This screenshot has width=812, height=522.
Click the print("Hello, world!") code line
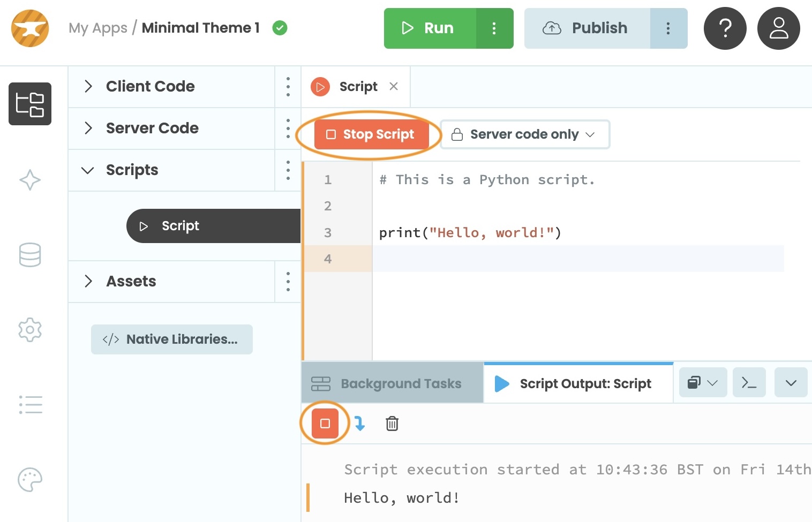tap(470, 233)
